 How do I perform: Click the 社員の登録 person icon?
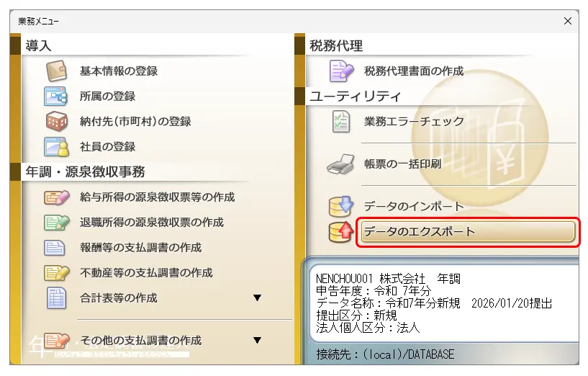56,146
